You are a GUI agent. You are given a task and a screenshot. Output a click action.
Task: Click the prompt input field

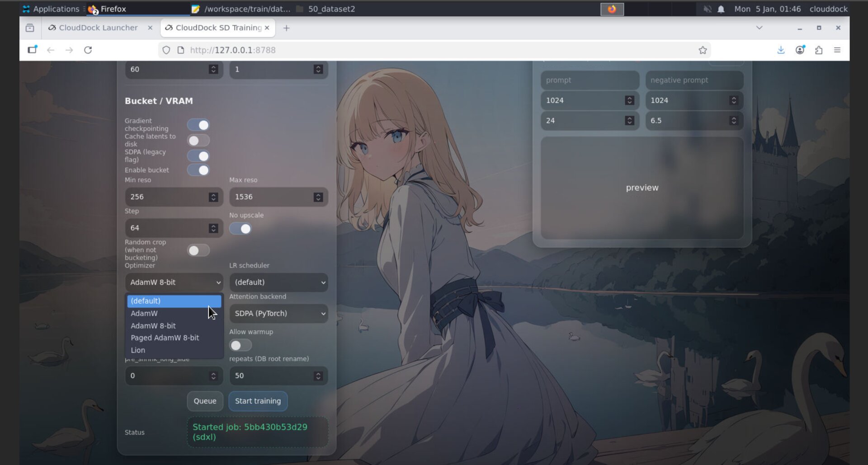(x=590, y=80)
